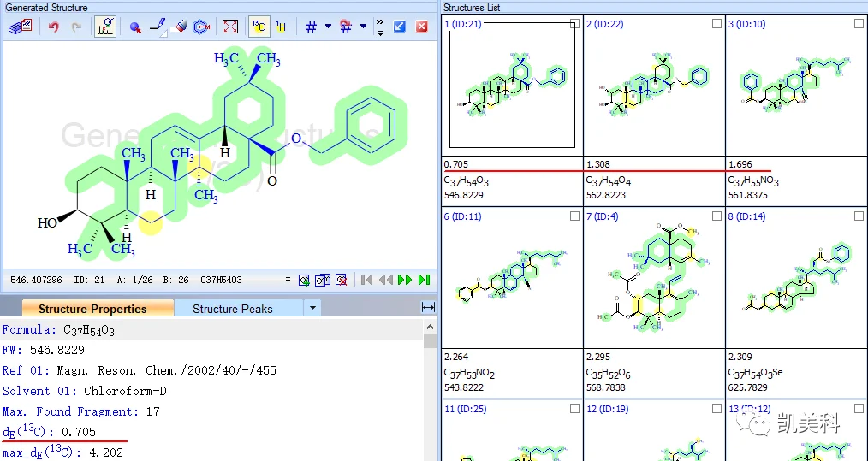This screenshot has height=461, width=868.
Task: Jump to last structure
Action: pyautogui.click(x=425, y=280)
